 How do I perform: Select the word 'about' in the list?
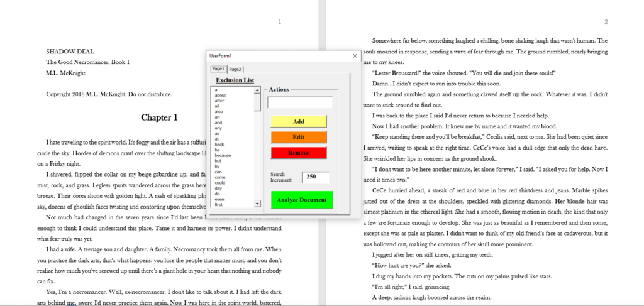click(220, 96)
